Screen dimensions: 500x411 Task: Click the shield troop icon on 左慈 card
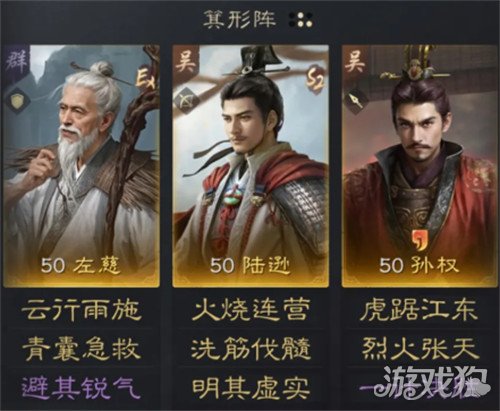[x=17, y=100]
